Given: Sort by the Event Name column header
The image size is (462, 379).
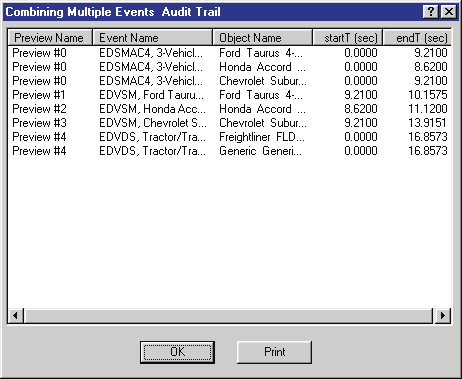Looking at the screenshot, I should point(152,38).
